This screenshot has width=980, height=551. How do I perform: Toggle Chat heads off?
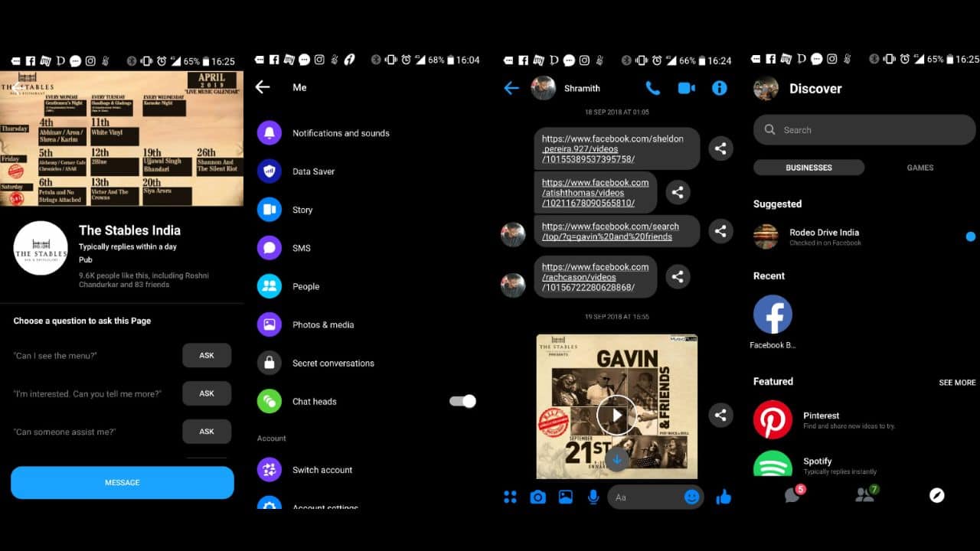click(x=462, y=401)
